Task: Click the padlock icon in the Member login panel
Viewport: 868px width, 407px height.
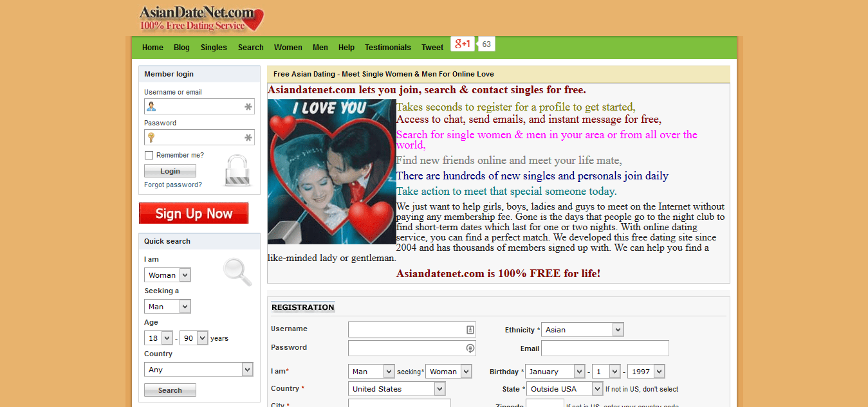Action: (x=236, y=170)
